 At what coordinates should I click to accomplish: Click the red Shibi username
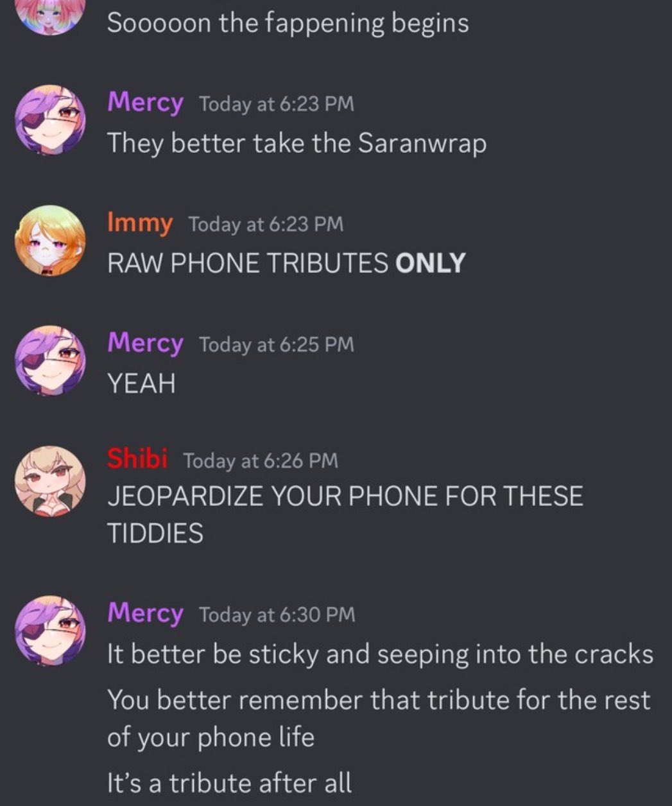(137, 459)
